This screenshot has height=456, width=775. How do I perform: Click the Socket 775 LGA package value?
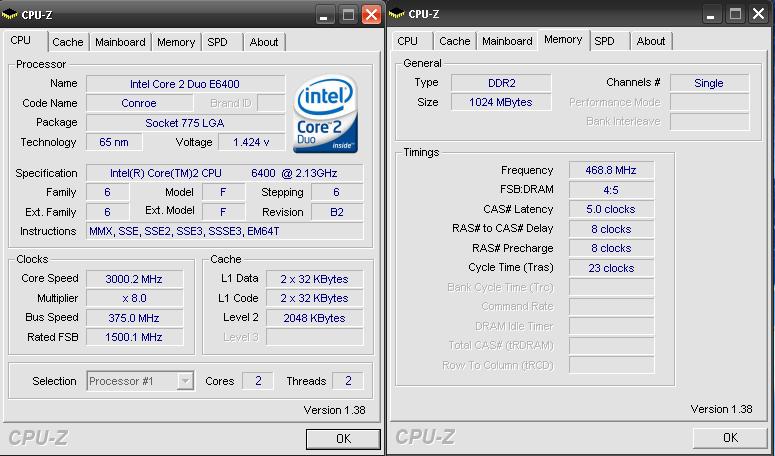pyautogui.click(x=185, y=123)
